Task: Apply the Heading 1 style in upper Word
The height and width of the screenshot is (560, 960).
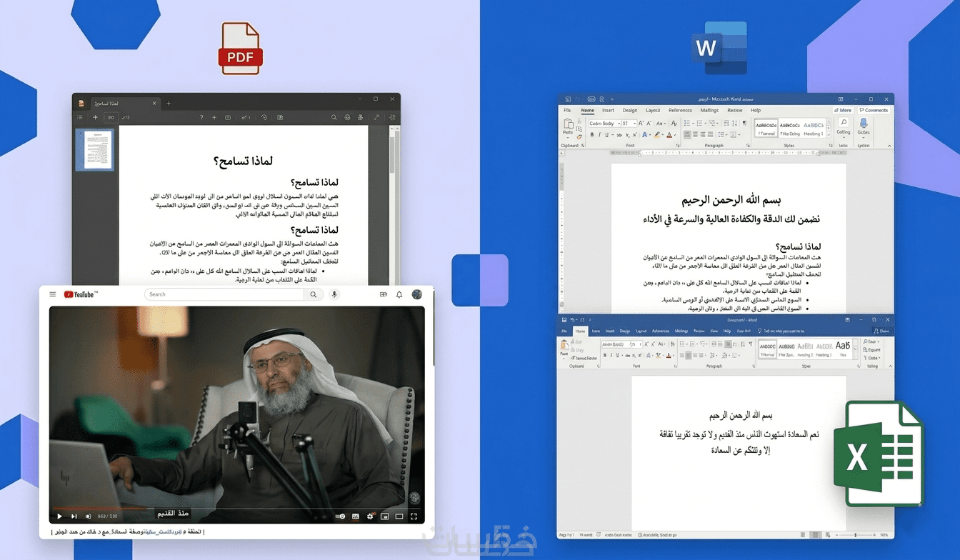Action: point(813,129)
